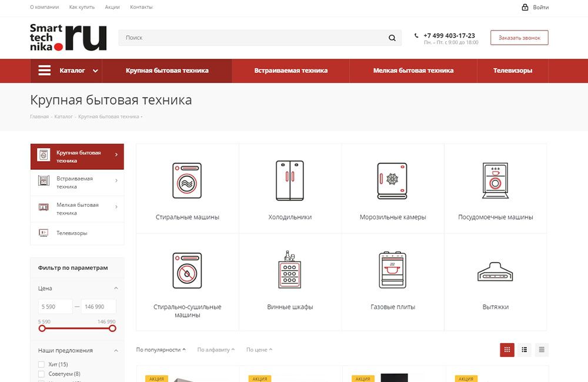Click the left price slider handle

(42, 329)
